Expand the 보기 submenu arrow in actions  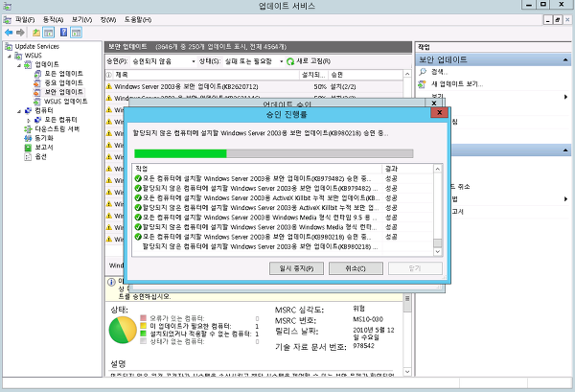565,97
